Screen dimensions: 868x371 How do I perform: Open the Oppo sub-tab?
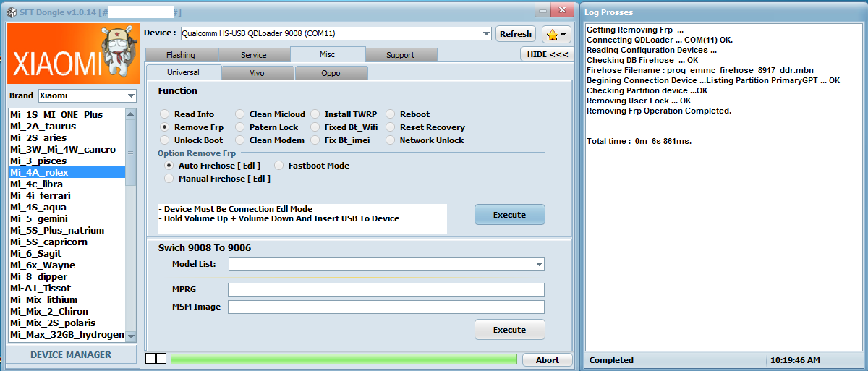pos(331,73)
